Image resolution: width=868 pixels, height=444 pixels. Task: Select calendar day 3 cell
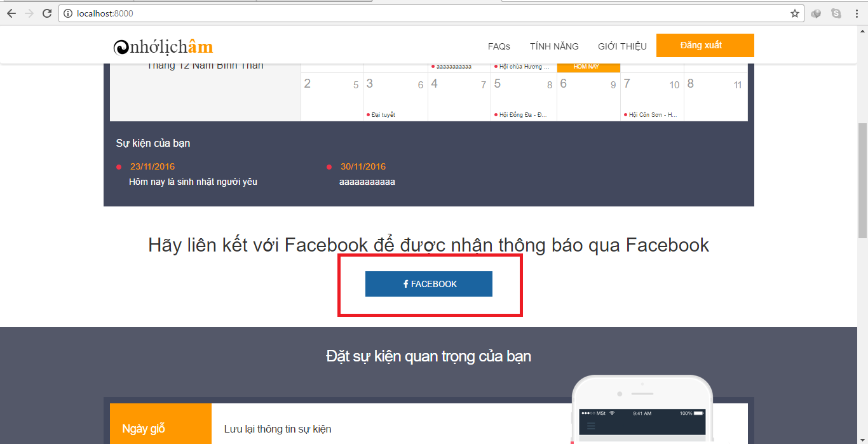[x=395, y=97]
